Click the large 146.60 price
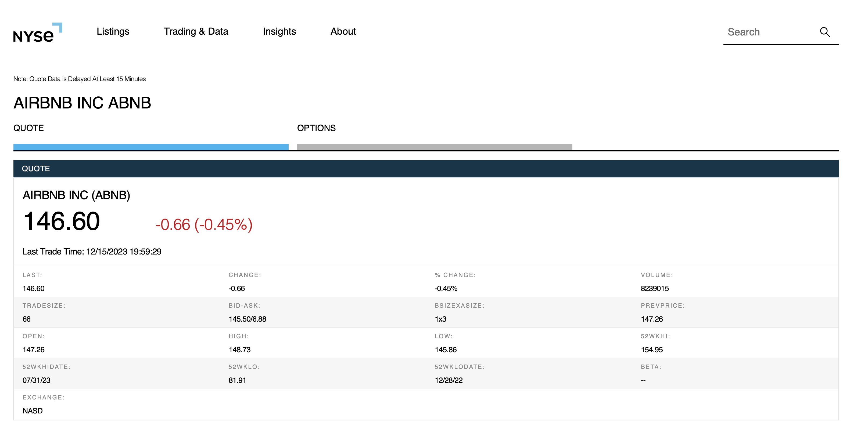Image resolution: width=868 pixels, height=429 pixels. tap(61, 221)
